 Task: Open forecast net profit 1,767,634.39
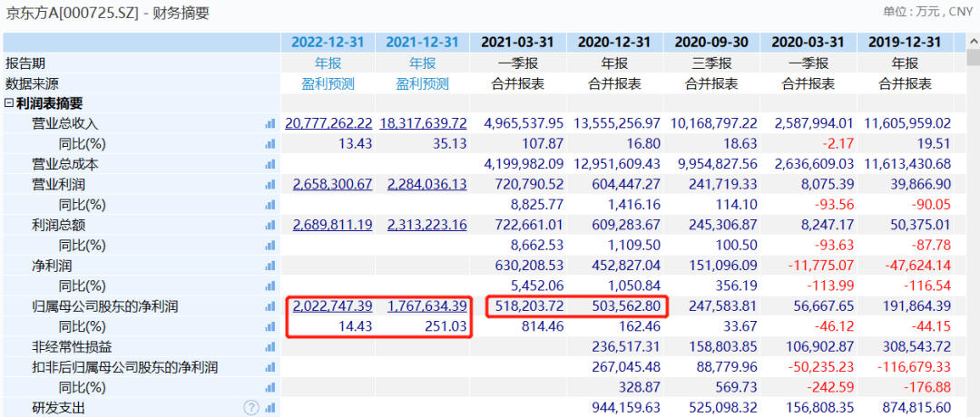[x=427, y=306]
